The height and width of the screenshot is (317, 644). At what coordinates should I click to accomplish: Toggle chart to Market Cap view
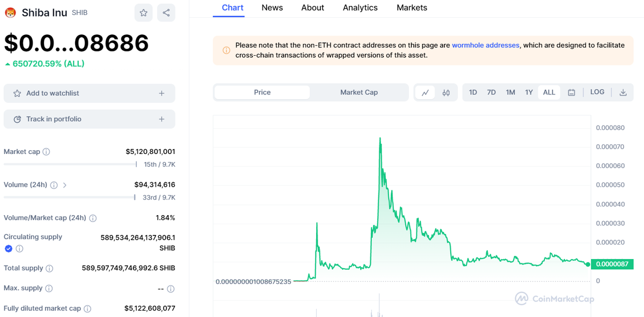359,92
